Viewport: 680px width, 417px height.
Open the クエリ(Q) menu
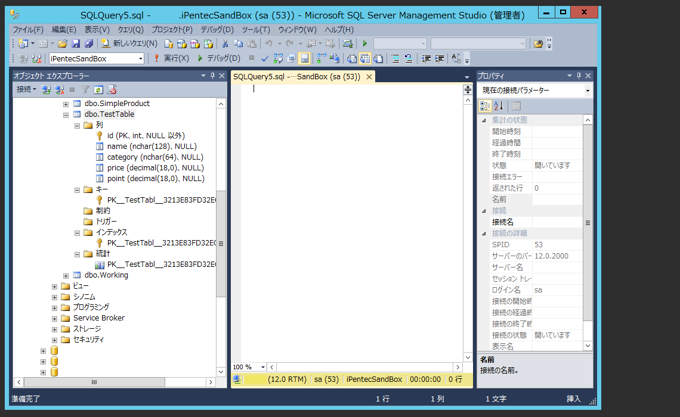pos(131,29)
